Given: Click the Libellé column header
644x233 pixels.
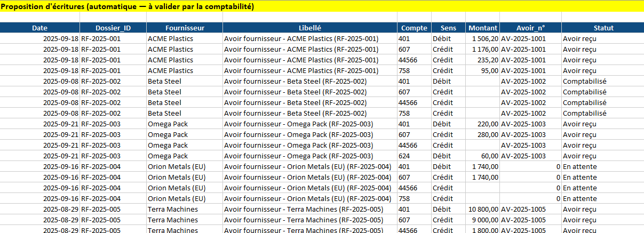Looking at the screenshot, I should 309,28.
